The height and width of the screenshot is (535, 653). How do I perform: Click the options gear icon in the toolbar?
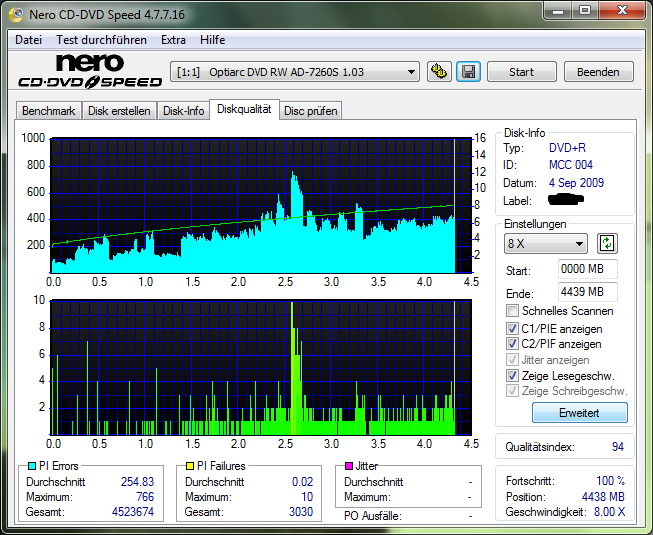point(439,72)
